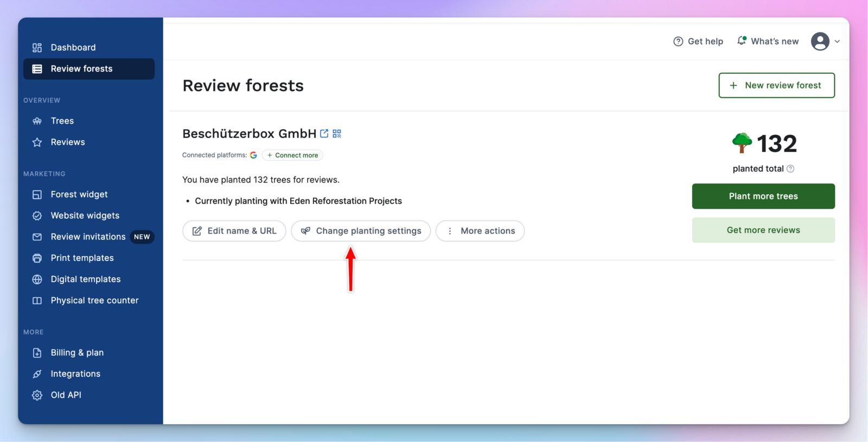Image resolution: width=868 pixels, height=442 pixels.
Task: Open the user account avatar menu
Action: (820, 41)
